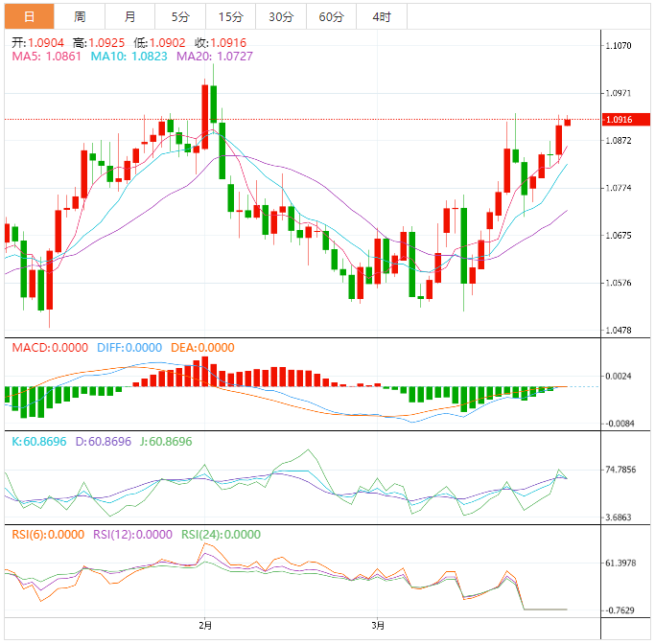The height and width of the screenshot is (644, 655).
Task: Click the red 1.0916 current price tag
Action: pyautogui.click(x=618, y=120)
